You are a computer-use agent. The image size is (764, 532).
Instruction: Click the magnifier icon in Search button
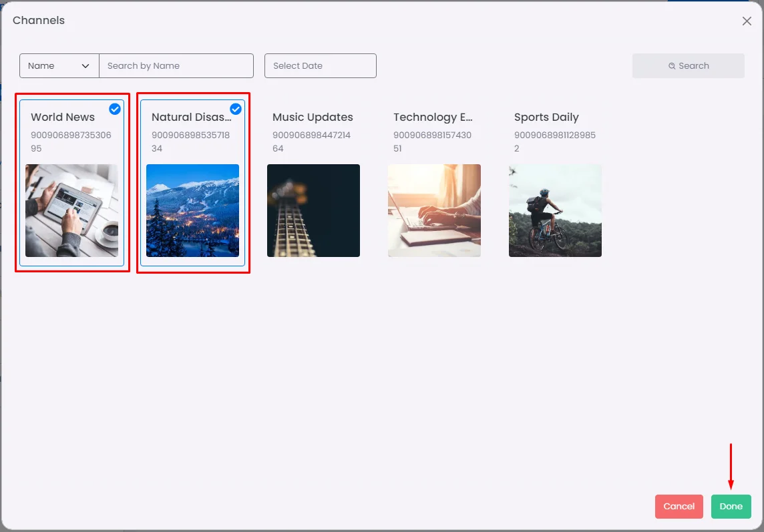pyautogui.click(x=672, y=66)
